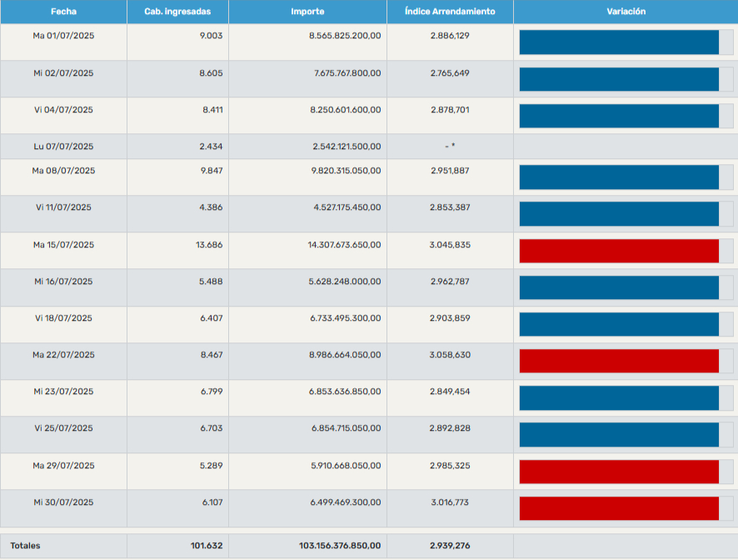Click the import value 14.307.673.650,00
The height and width of the screenshot is (560, 738).
(x=344, y=245)
